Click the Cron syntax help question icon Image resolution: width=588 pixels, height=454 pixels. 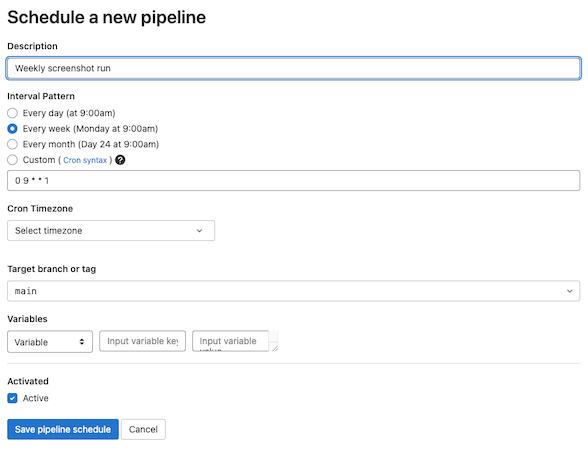(120, 160)
